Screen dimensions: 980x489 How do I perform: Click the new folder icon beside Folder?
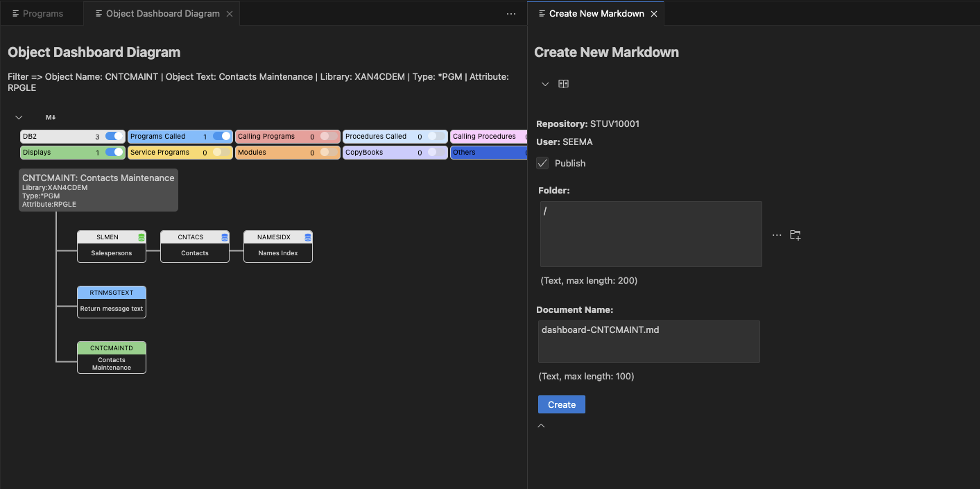(x=796, y=235)
